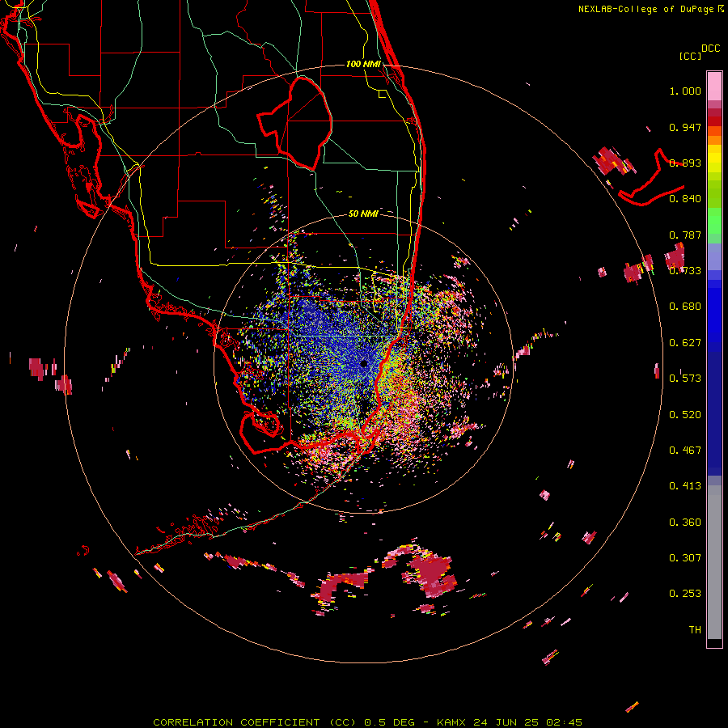
Task: Pick the gray lower color bar segment
Action: coord(714,562)
